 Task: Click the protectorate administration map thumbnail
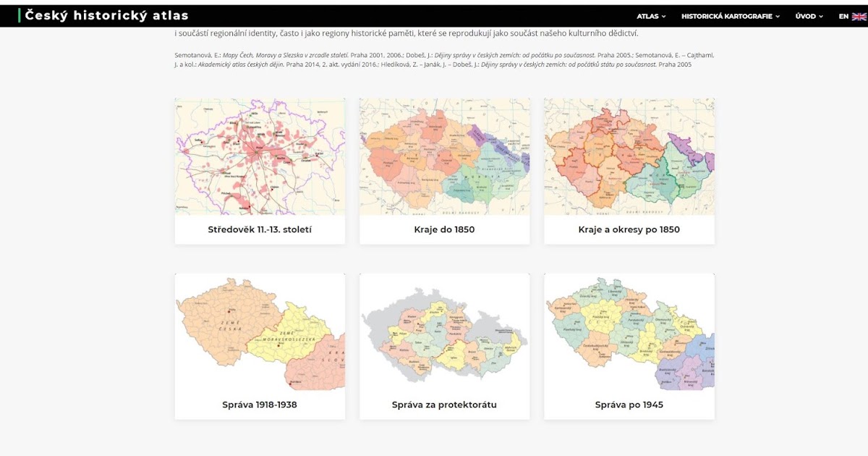click(445, 334)
